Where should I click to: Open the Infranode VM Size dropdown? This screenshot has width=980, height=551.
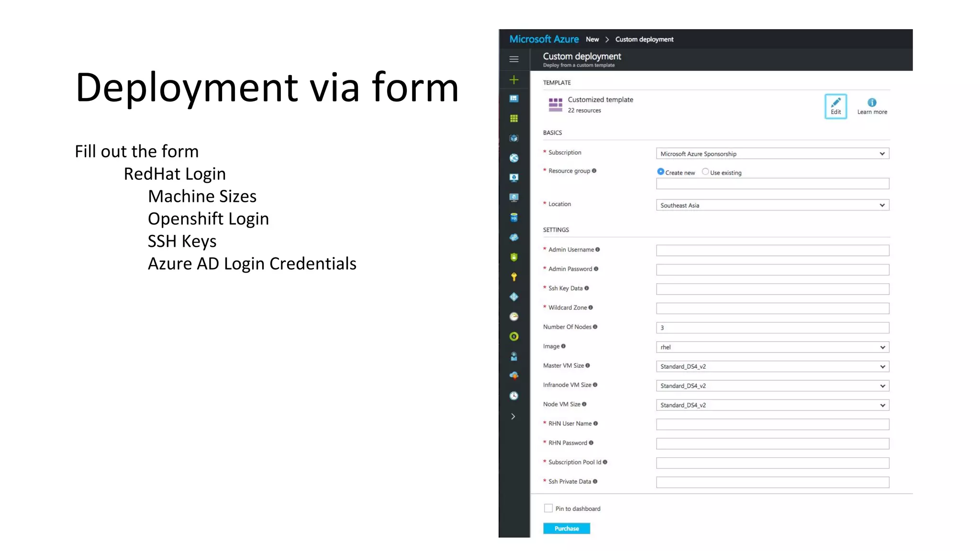pos(772,386)
